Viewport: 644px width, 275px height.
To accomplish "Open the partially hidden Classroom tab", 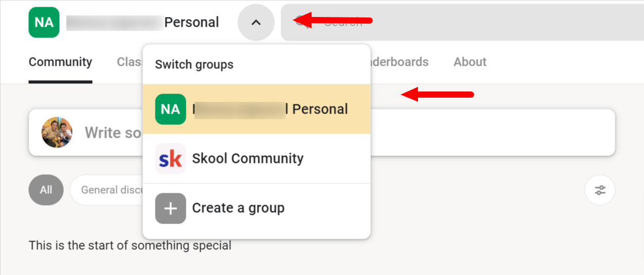I will tap(130, 62).
